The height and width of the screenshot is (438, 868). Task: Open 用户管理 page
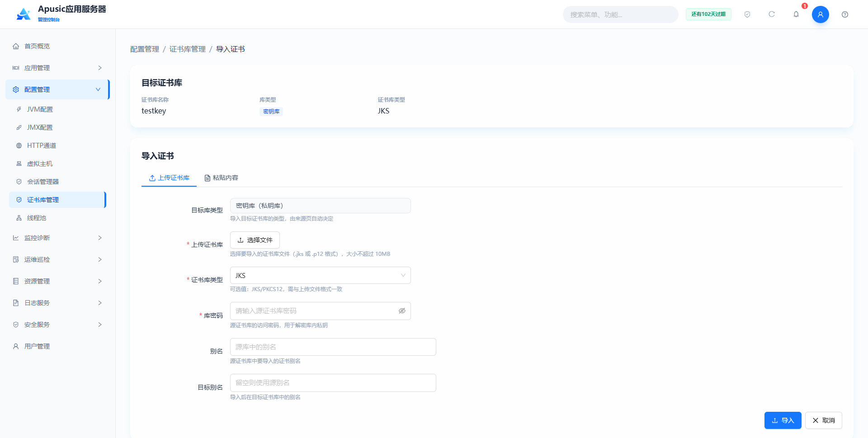click(57, 346)
